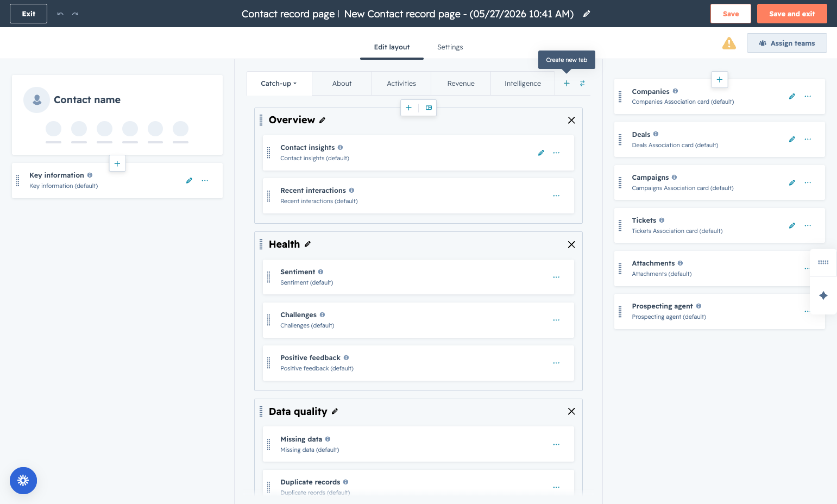Click the yellow warning triangle icon

click(x=729, y=43)
